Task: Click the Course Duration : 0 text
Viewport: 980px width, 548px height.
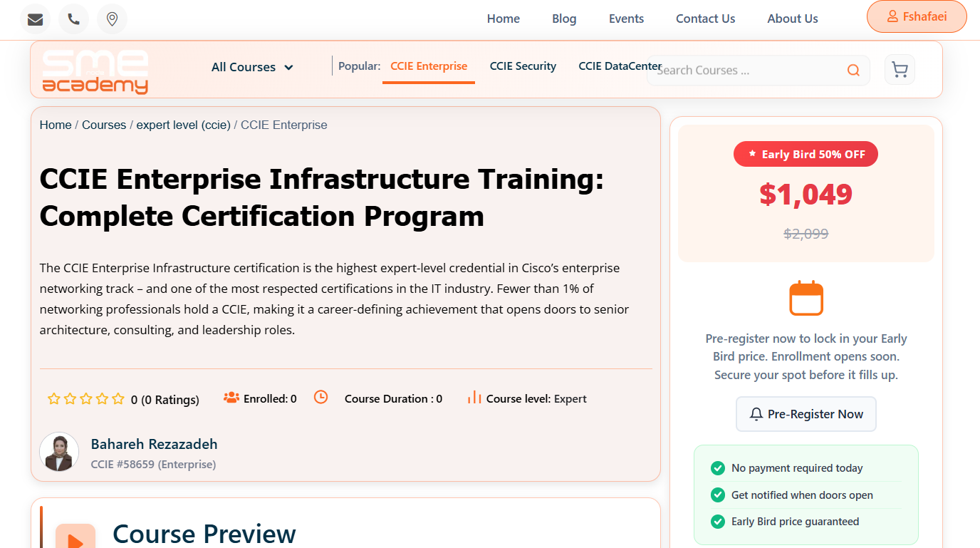Action: tap(393, 399)
